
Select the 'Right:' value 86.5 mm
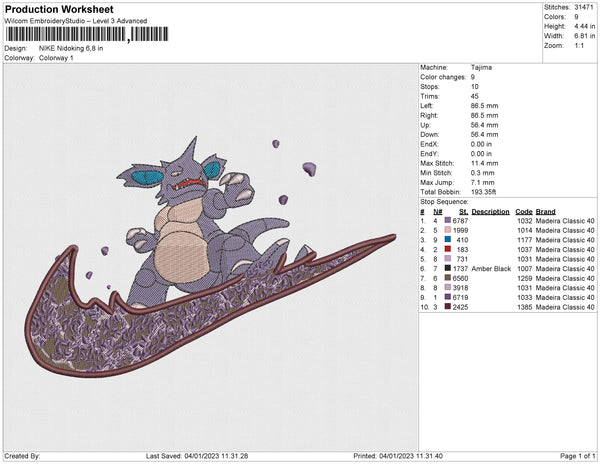pyautogui.click(x=484, y=116)
